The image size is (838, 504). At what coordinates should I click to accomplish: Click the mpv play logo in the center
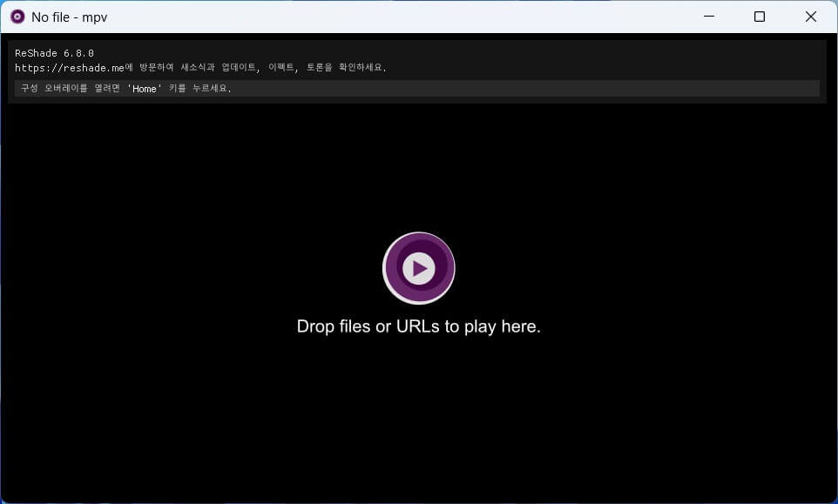tap(418, 268)
